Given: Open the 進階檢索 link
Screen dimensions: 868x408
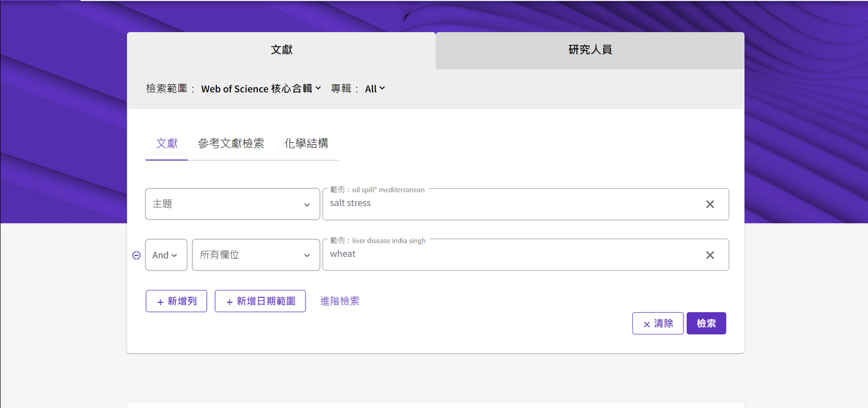Looking at the screenshot, I should 339,301.
